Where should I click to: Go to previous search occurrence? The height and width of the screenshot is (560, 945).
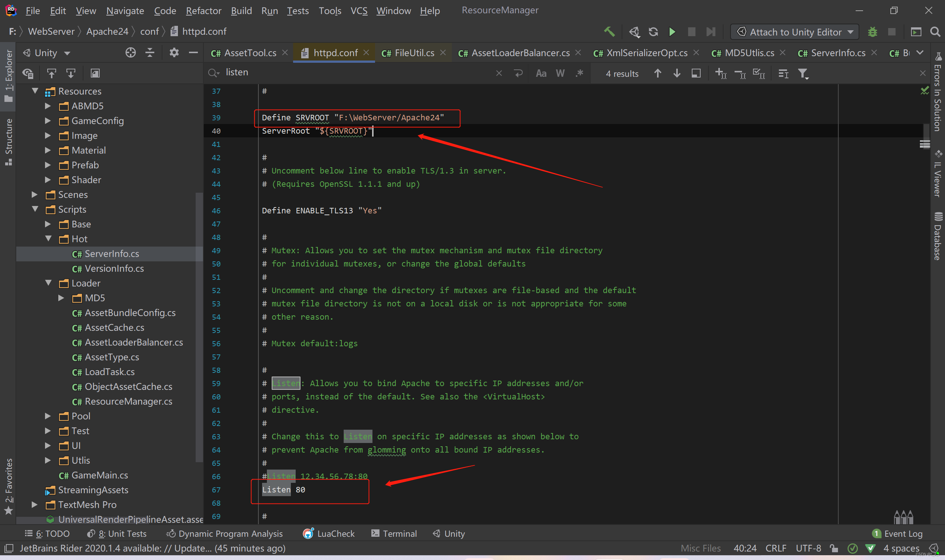(x=657, y=73)
